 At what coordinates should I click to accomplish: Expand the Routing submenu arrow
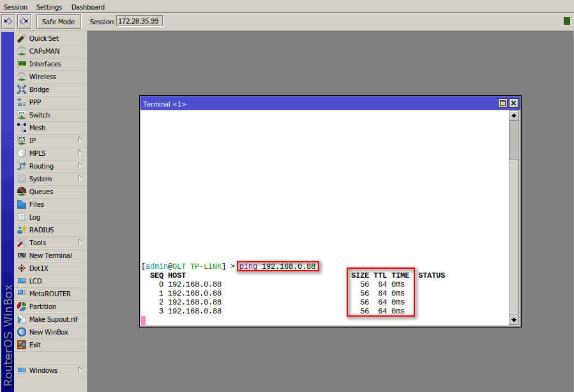[80, 166]
